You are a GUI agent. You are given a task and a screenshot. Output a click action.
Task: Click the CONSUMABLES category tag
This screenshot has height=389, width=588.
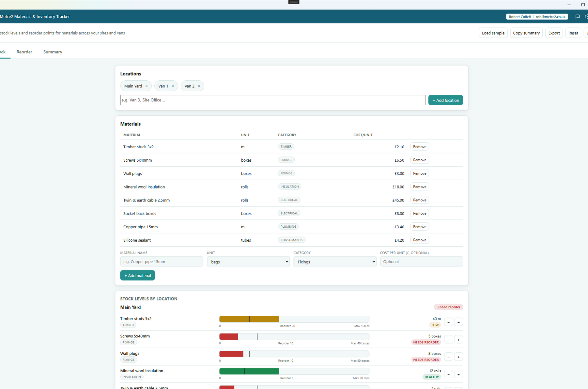tap(292, 240)
